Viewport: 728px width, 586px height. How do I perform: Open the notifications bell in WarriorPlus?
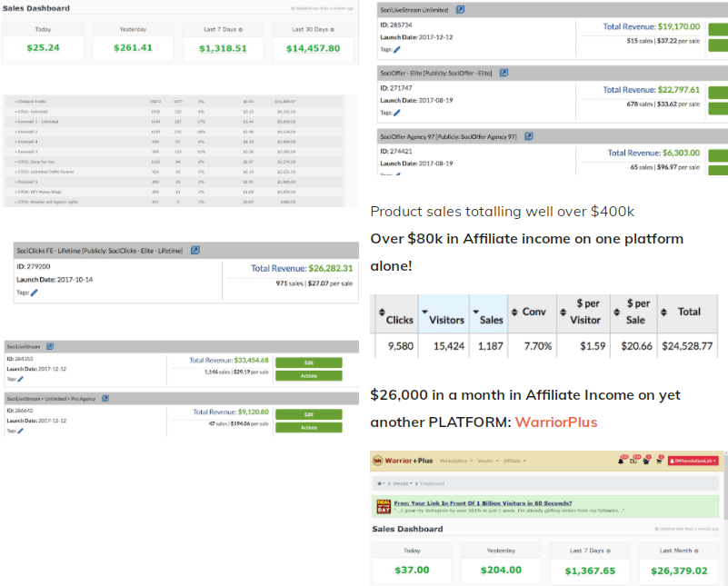621,461
